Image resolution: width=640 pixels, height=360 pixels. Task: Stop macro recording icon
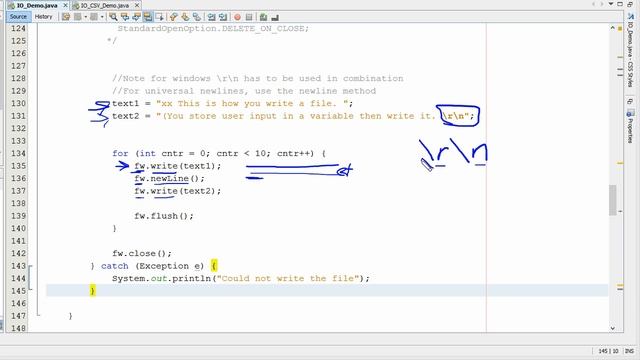[x=249, y=17]
